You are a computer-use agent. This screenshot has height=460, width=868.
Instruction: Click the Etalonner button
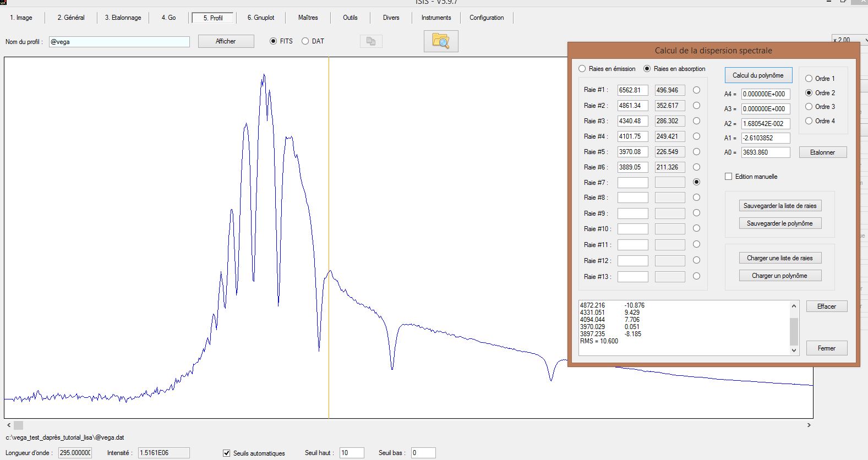(x=822, y=152)
